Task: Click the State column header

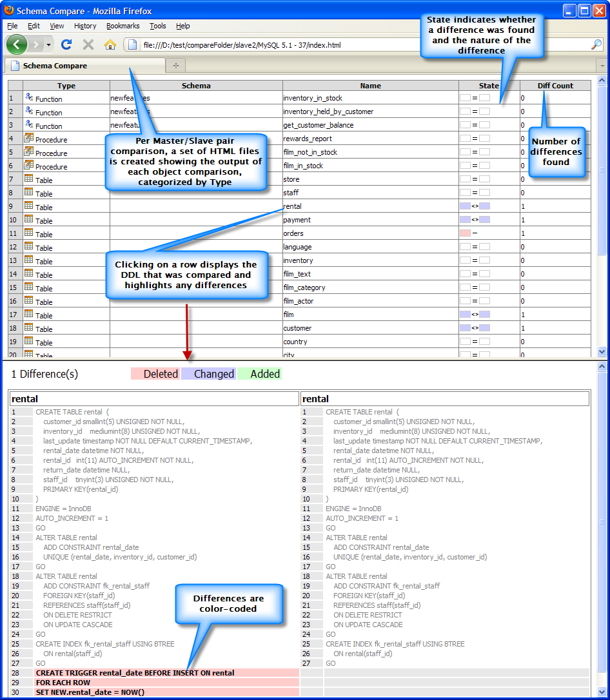Action: click(489, 85)
